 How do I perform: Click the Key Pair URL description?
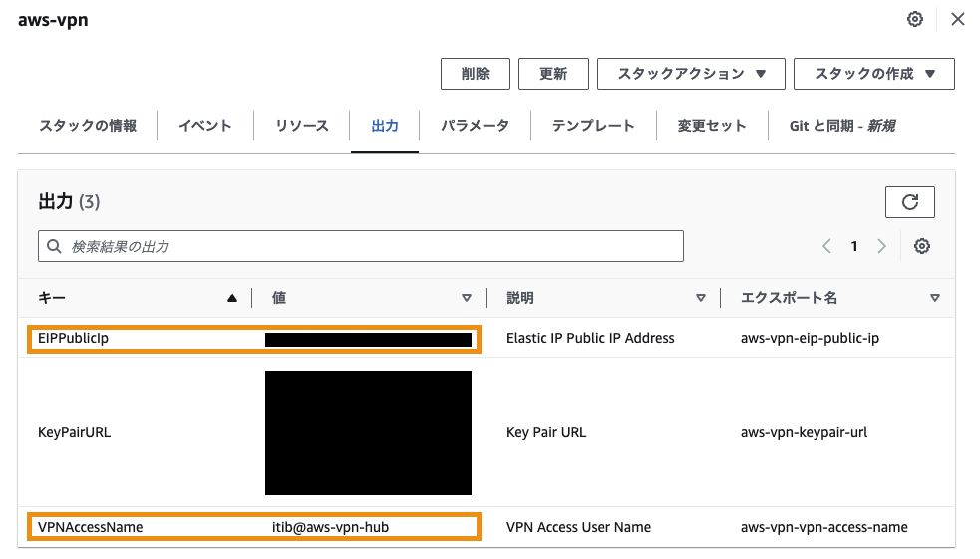(x=546, y=432)
